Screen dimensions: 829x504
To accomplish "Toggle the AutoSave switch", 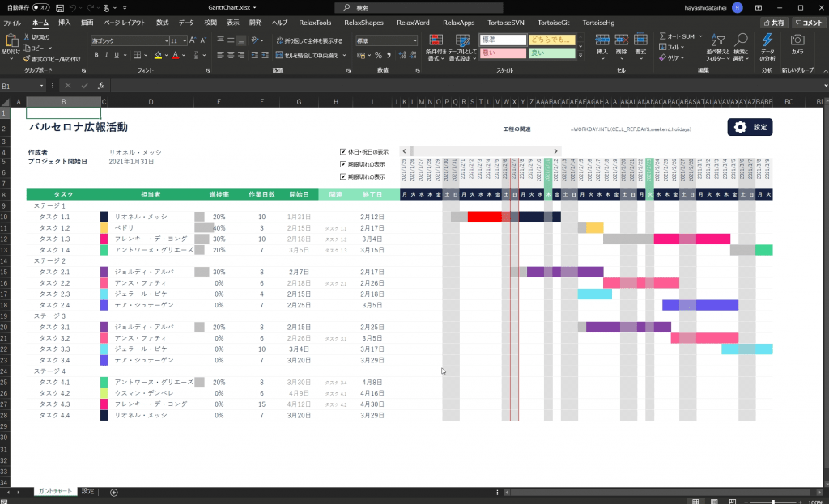I will pyautogui.click(x=40, y=7).
